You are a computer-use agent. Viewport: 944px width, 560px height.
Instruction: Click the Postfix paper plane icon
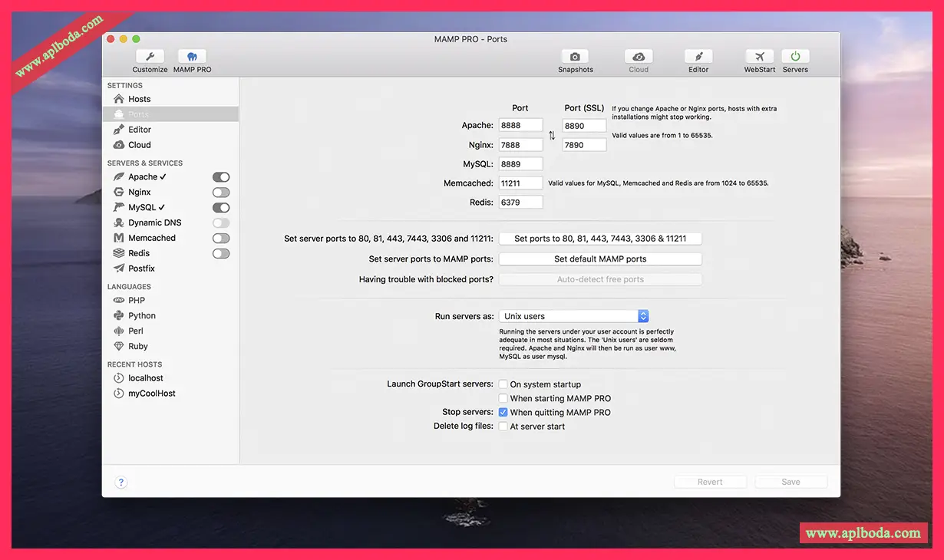point(119,268)
